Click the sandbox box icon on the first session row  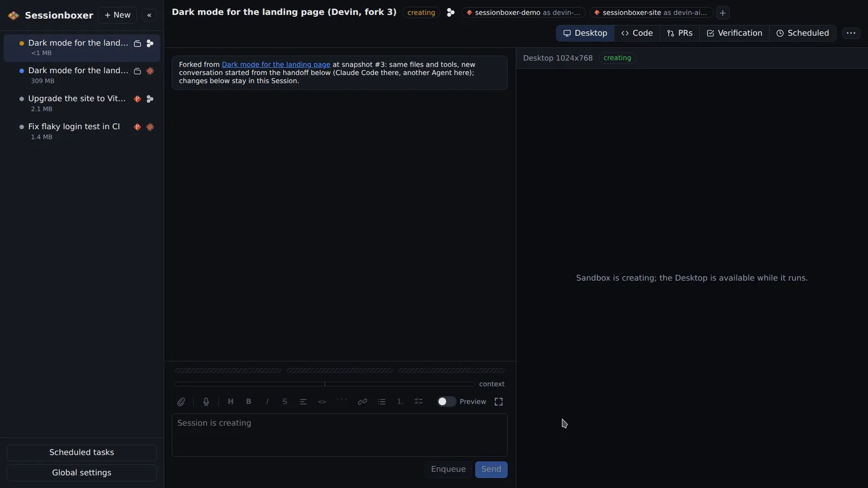[137, 43]
